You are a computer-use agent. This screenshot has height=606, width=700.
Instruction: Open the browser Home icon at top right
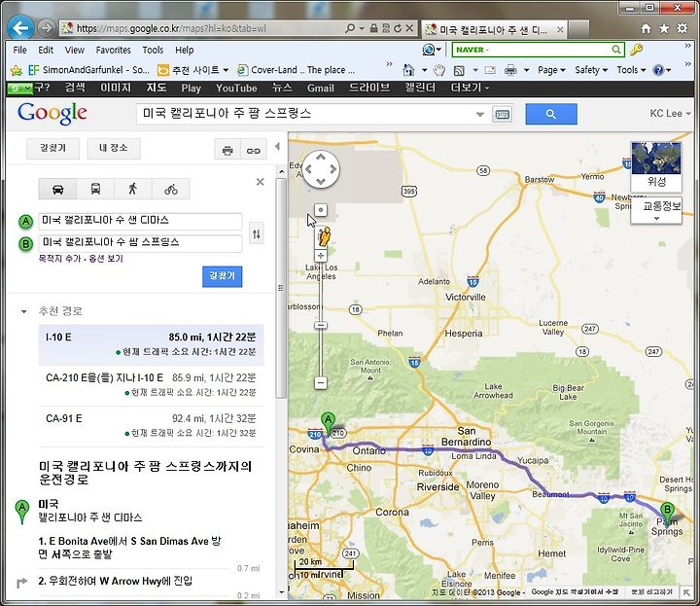point(646,28)
